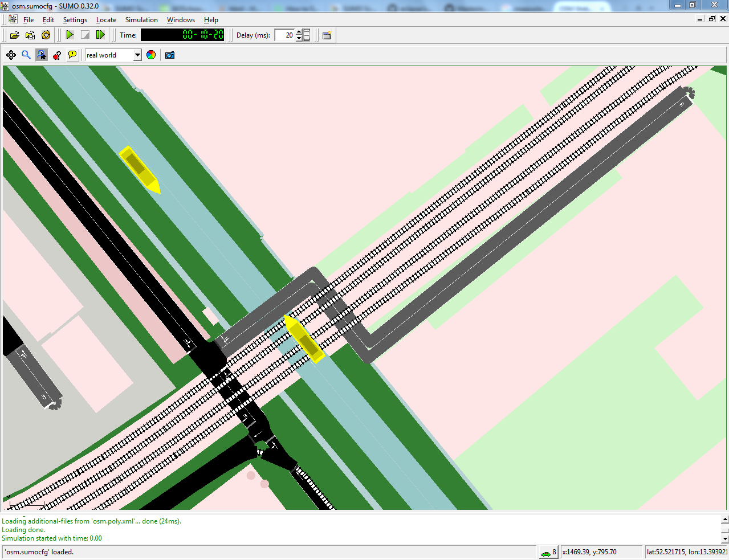The image size is (729, 560).
Task: Click the 'lat:52.521715, lon:13.39392' geo field
Action: [x=686, y=552]
